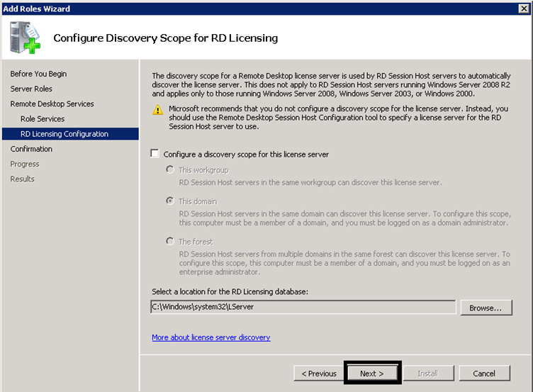The image size is (533, 392).
Task: Click the disabled Install button
Action: click(428, 374)
